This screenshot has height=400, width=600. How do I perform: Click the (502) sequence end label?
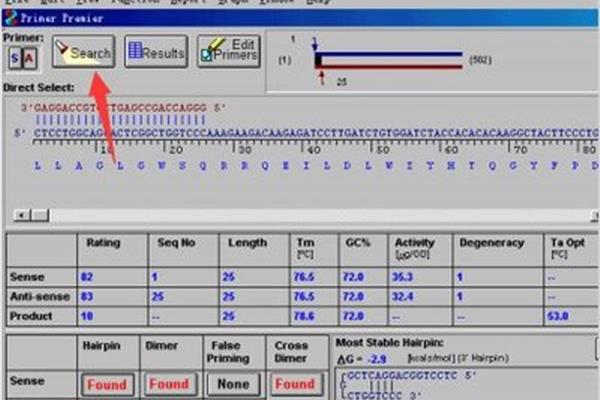(x=480, y=60)
